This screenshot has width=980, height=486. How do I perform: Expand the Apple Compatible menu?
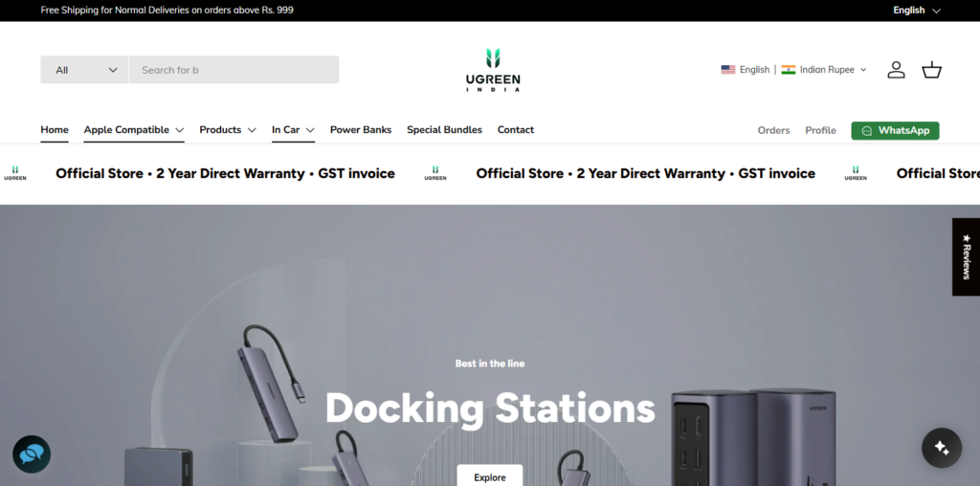coord(134,130)
